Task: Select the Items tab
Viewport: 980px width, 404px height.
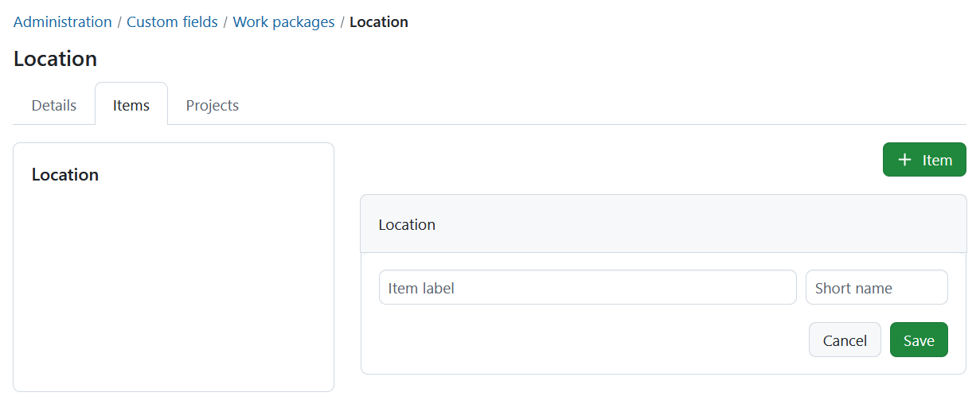Action: 131,105
